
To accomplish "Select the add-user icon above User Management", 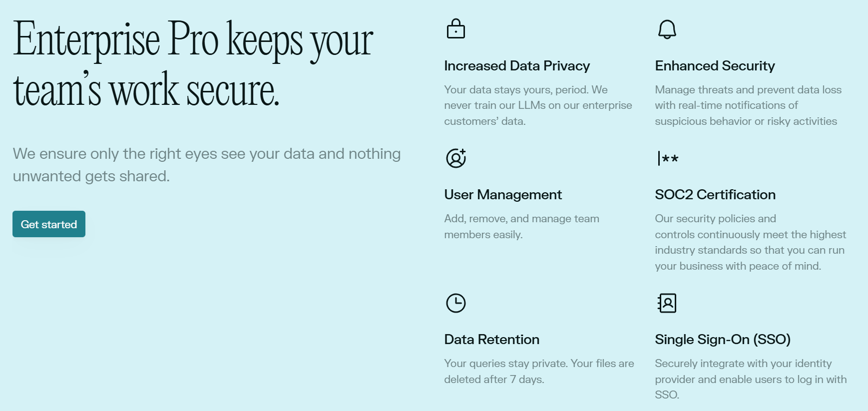I will coord(455,157).
